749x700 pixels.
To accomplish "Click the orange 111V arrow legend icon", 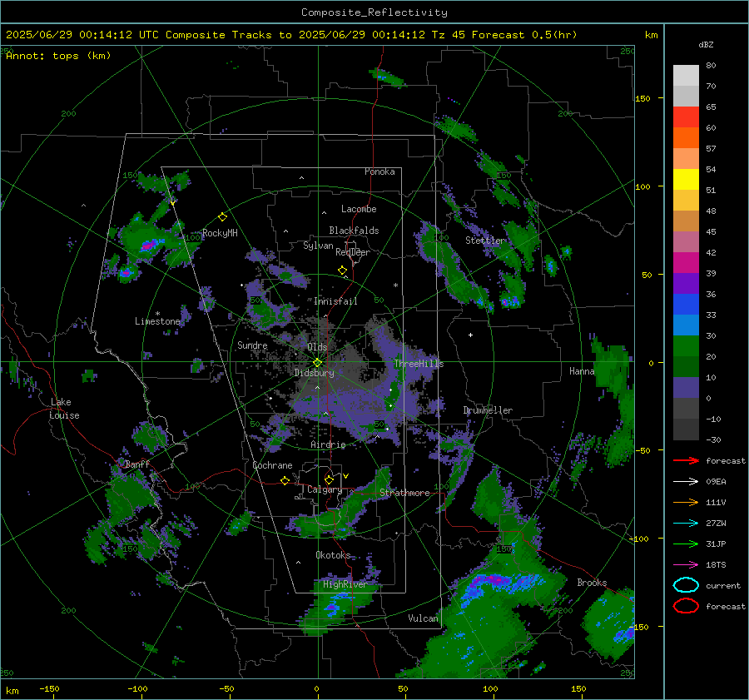I will 686,502.
